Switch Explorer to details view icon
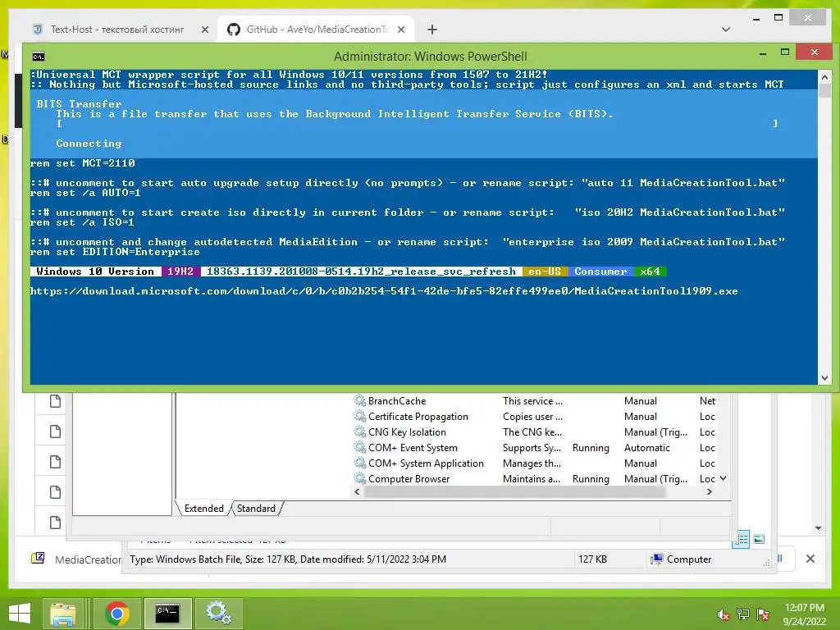Screen dimensions: 840x630 coord(741,539)
